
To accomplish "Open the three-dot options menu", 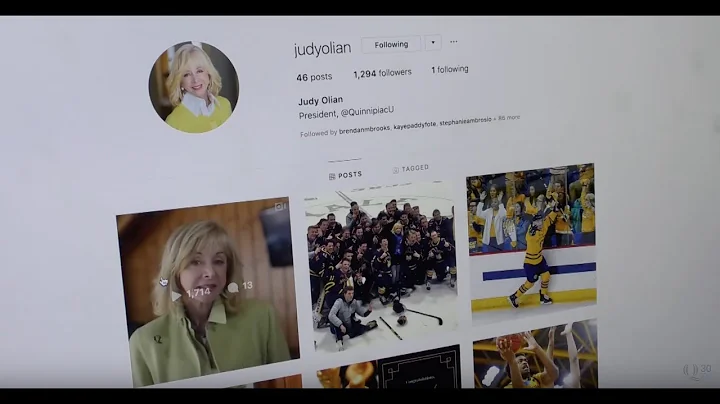I will tap(454, 42).
